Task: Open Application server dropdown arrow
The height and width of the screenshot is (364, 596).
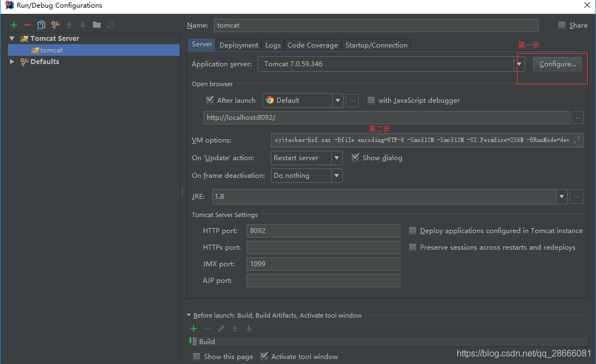Action: pyautogui.click(x=519, y=64)
